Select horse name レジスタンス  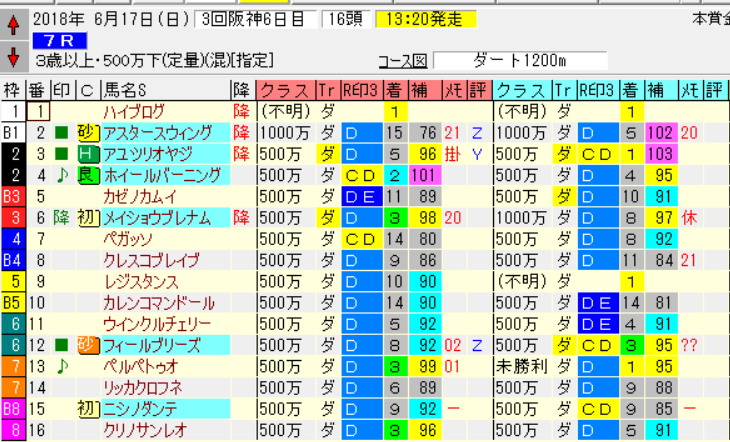[x=141, y=281]
